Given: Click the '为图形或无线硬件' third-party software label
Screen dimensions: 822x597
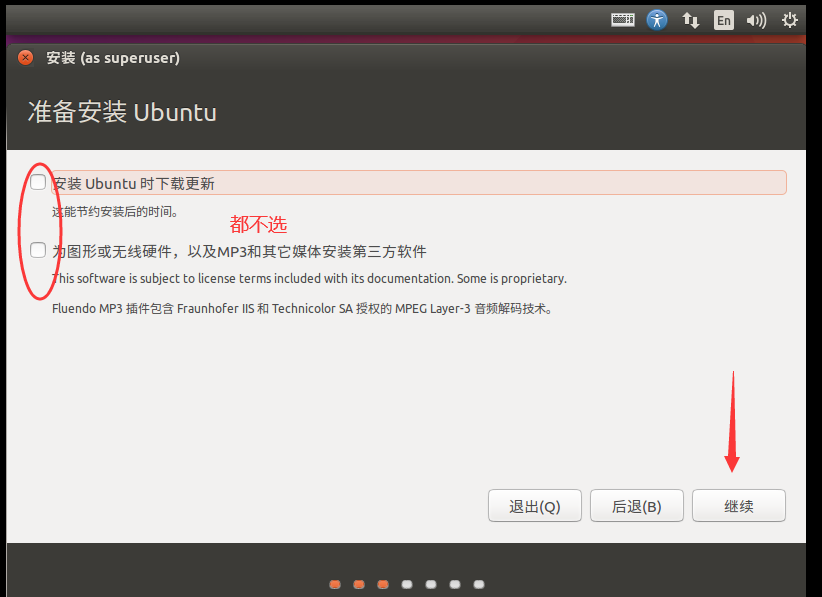Looking at the screenshot, I should [x=239, y=252].
